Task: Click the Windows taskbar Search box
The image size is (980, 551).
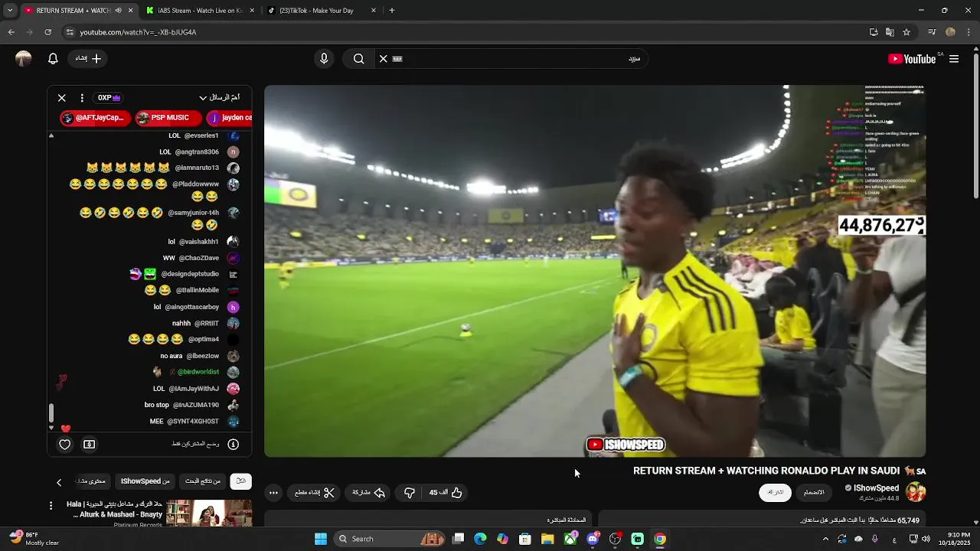Action: tap(390, 539)
